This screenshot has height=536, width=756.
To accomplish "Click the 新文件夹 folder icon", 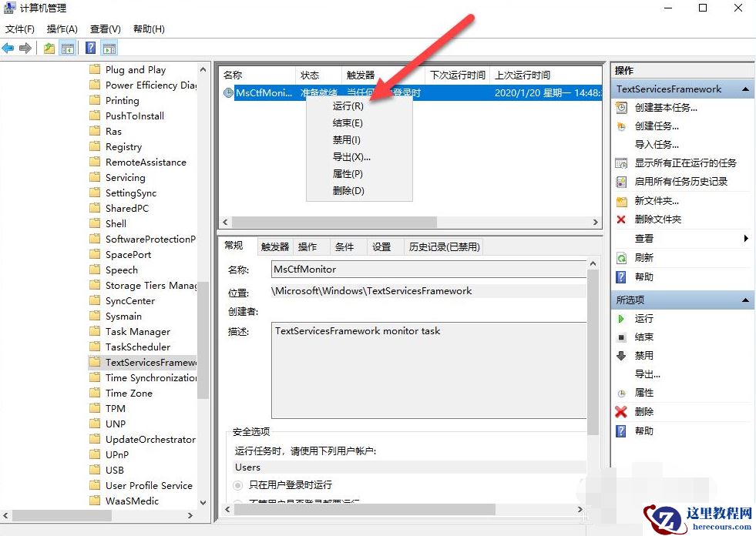I will [x=622, y=200].
